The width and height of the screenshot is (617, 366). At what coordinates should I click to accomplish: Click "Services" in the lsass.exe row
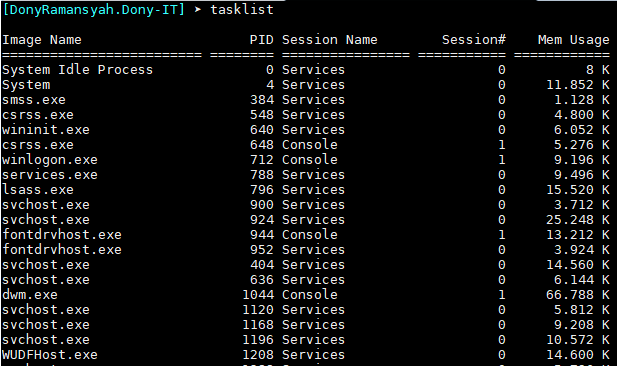[x=314, y=190]
